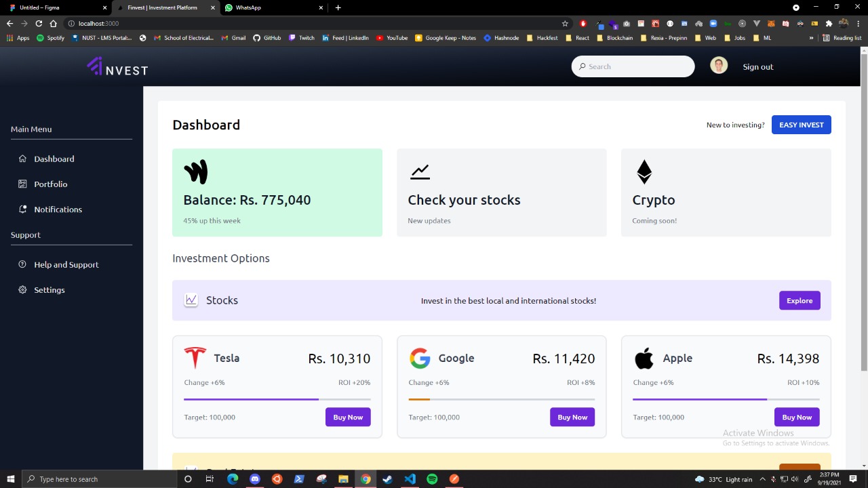Buy Tesla stock now
This screenshot has width=868, height=488.
[348, 417]
